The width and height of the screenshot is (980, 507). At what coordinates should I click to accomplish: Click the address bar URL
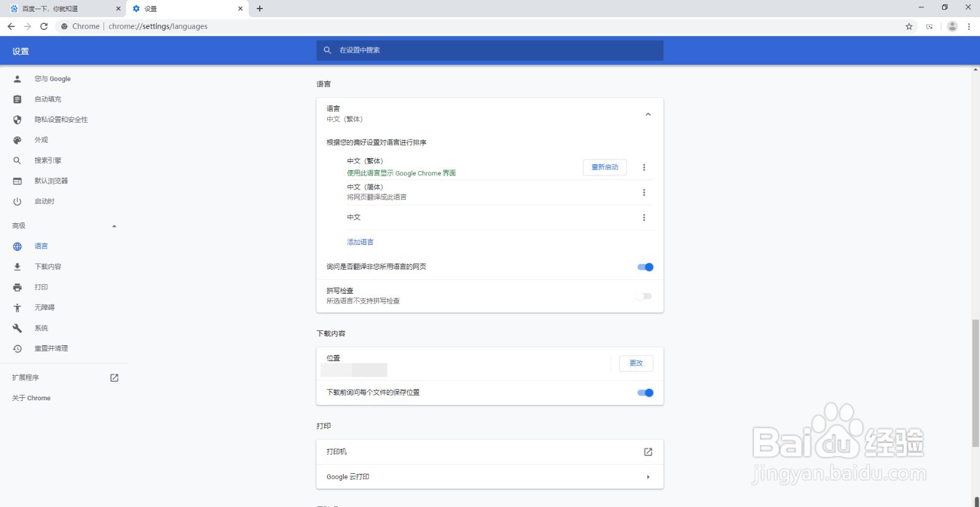[158, 26]
